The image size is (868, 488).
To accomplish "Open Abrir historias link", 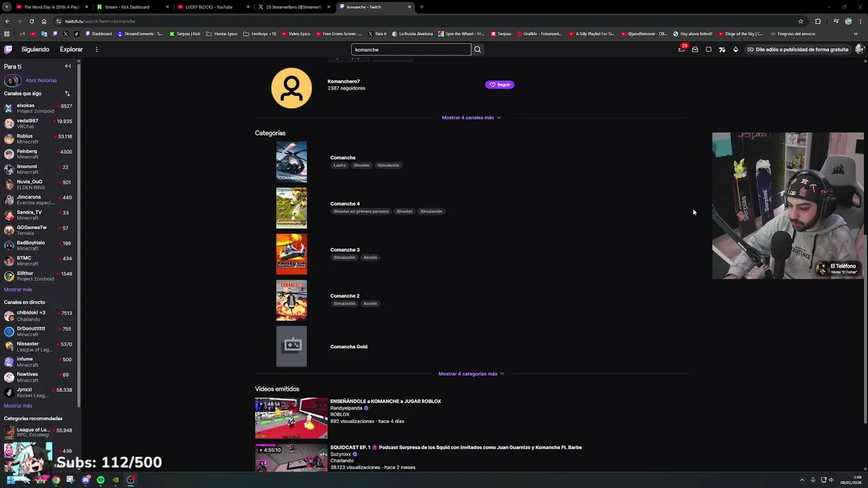I will click(41, 80).
